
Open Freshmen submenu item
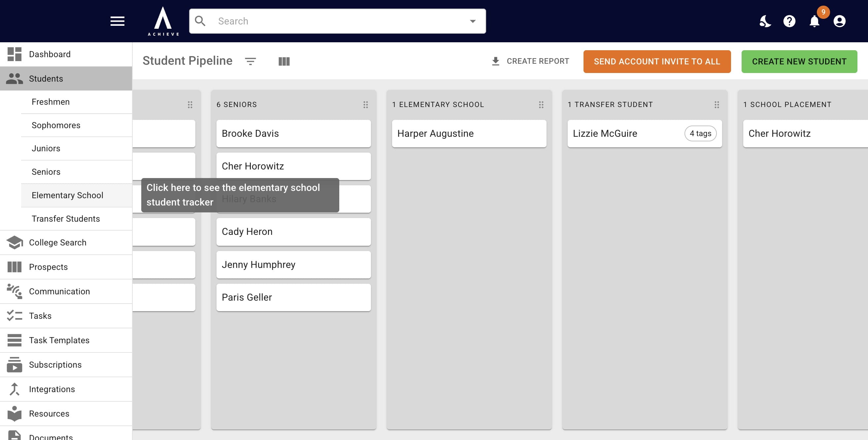point(77,101)
